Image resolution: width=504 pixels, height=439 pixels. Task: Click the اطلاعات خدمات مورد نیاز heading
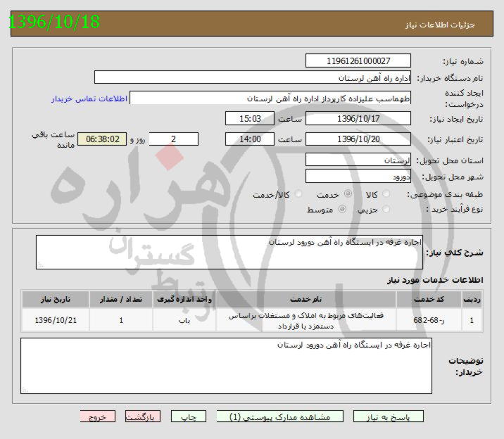[435, 280]
